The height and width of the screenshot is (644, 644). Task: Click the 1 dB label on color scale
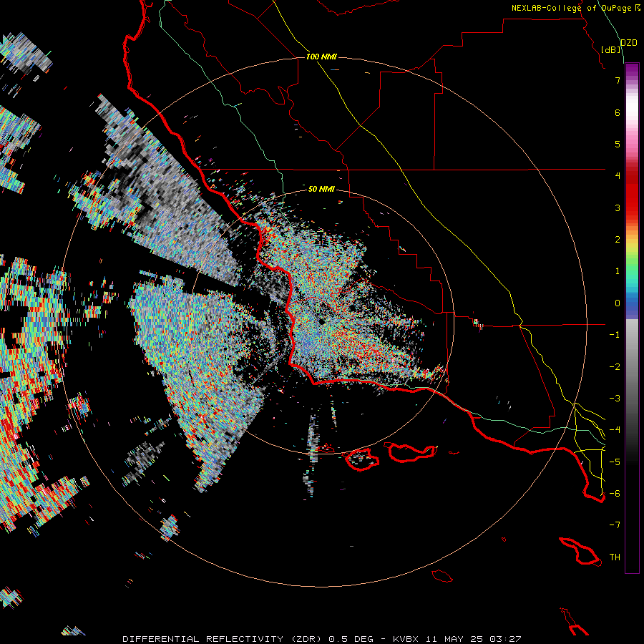point(618,271)
